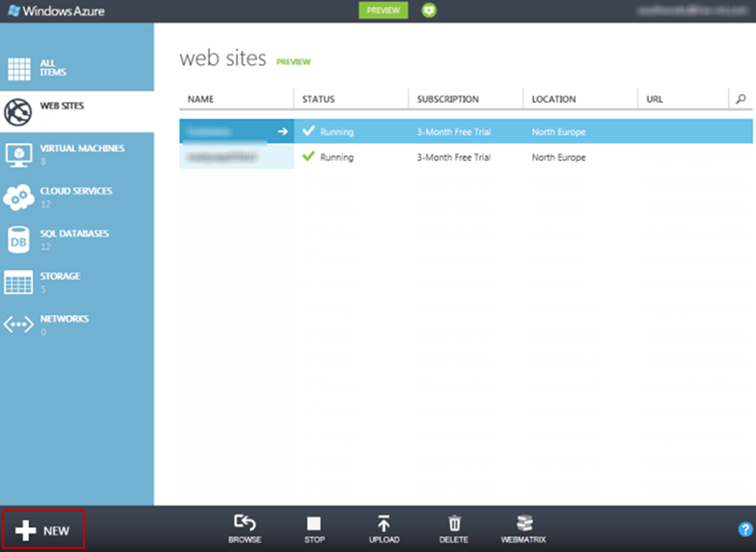Select the CLOUD SERVICES label in the sidebar
The height and width of the screenshot is (552, 756).
click(77, 191)
